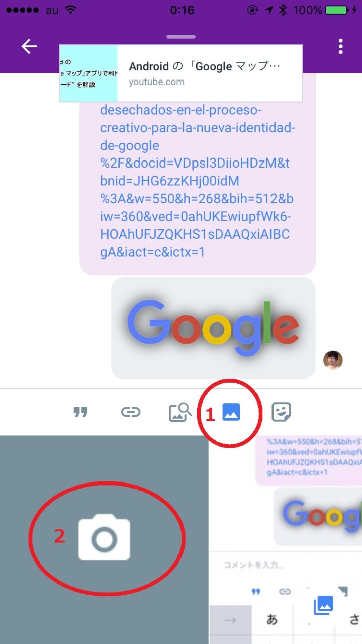Image resolution: width=362 pixels, height=644 pixels.
Task: Tap the location arrow in the status bar
Action: (x=269, y=10)
